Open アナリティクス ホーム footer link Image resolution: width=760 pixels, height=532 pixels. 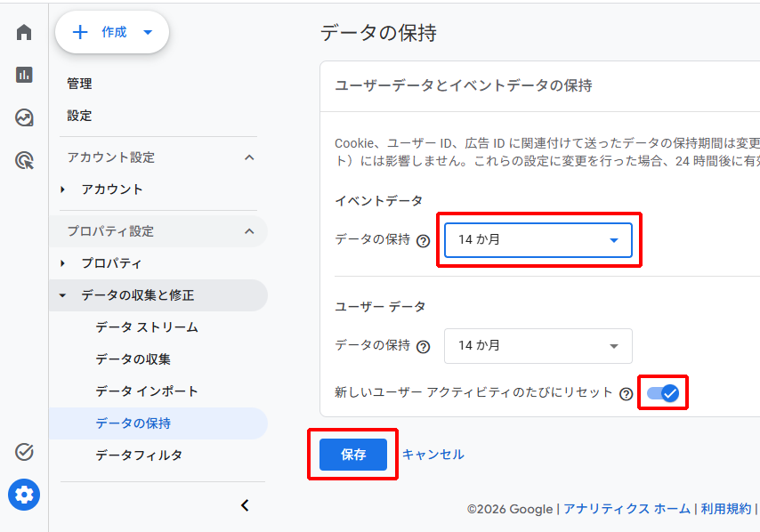click(x=627, y=509)
